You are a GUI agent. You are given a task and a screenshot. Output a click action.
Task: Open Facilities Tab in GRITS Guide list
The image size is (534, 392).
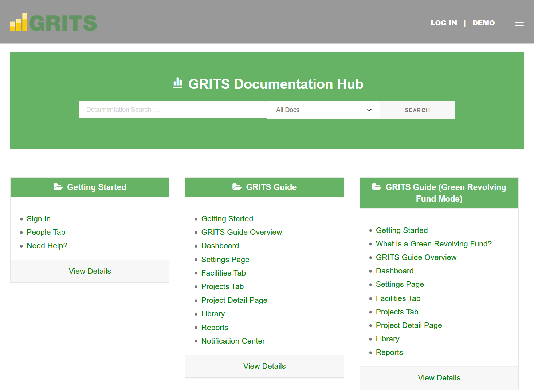tap(224, 273)
